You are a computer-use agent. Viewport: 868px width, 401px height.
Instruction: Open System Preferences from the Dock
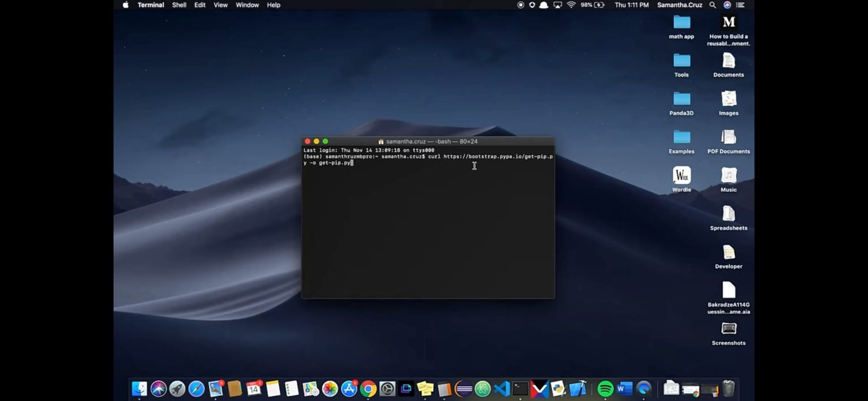pos(387,389)
